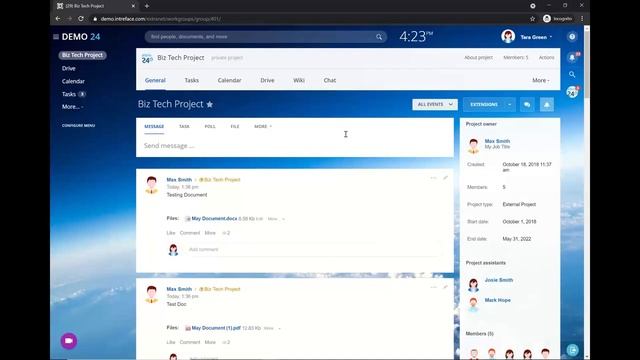Screen dimensions: 640x360
Task: Open a new browser tab
Action: click(147, 6)
